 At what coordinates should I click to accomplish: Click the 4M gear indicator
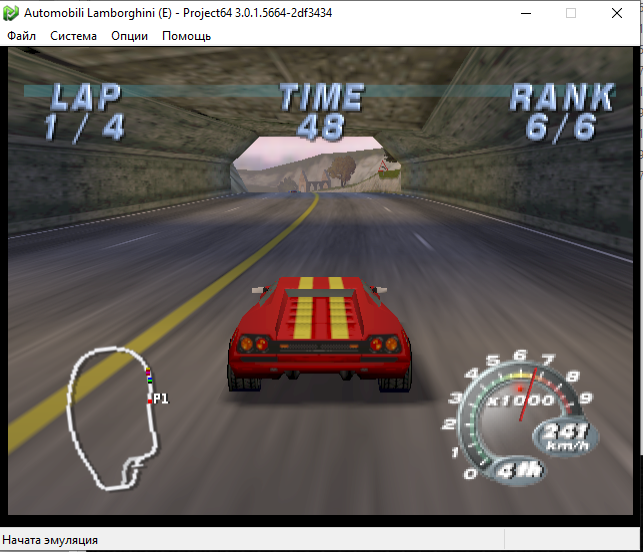click(519, 470)
